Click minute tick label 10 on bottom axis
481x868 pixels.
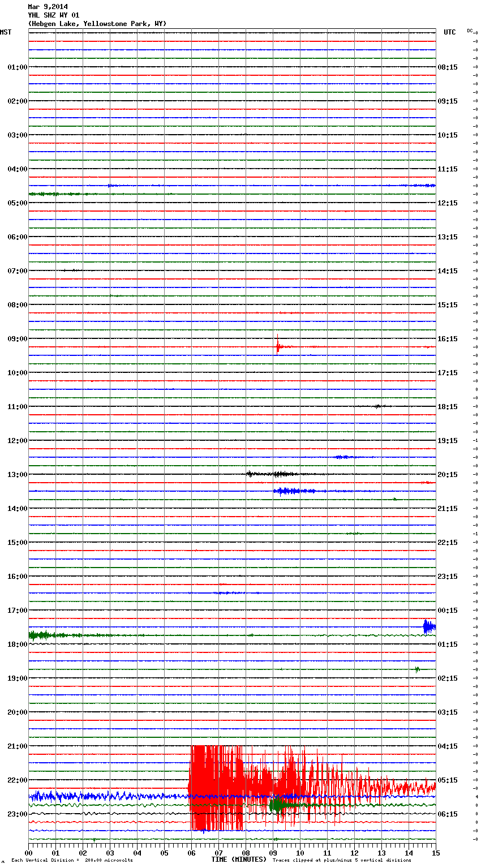[x=300, y=853]
